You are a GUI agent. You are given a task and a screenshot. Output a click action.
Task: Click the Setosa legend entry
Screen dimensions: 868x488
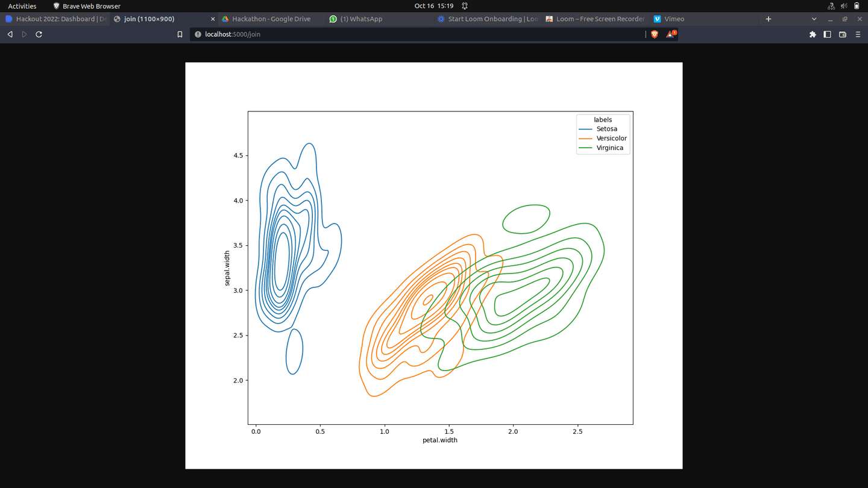click(598, 129)
